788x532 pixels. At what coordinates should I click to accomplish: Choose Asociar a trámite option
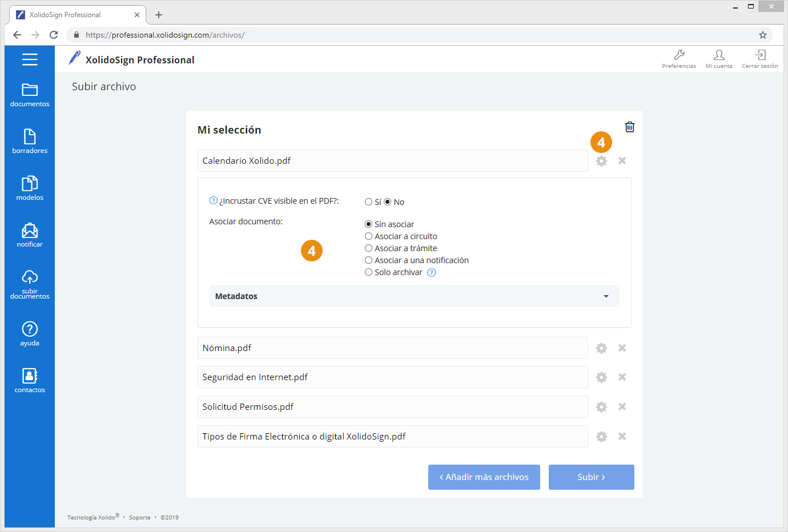point(368,248)
